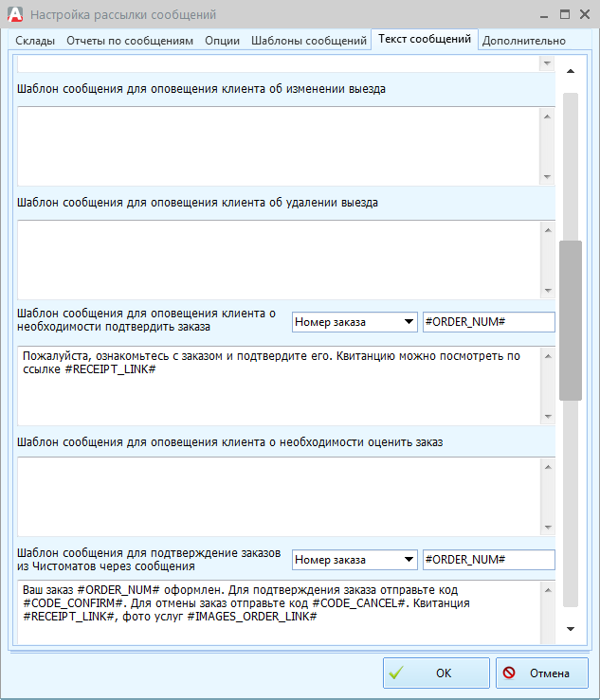Image resolution: width=600 pixels, height=700 pixels.
Task: Click the #ORDER_NUM# field beside Чистоматов label
Action: [489, 560]
